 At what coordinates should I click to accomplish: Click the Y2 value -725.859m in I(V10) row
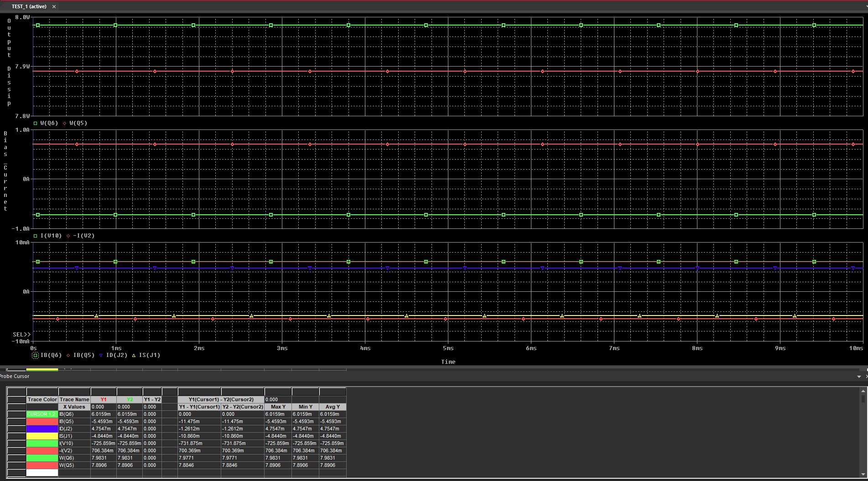tap(130, 443)
